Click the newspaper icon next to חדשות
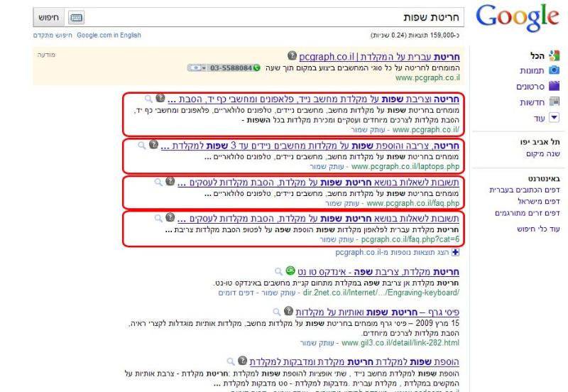The height and width of the screenshot is (392, 568). (554, 102)
